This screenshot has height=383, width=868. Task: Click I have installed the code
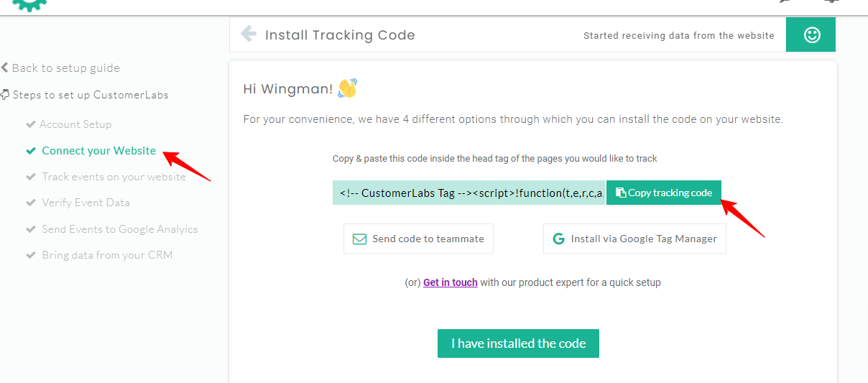coord(518,343)
